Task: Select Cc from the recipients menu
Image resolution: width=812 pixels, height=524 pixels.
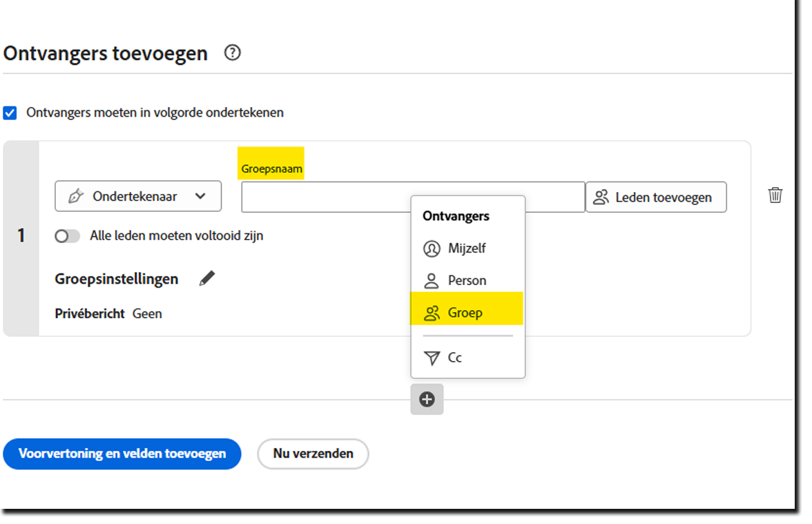Action: [x=456, y=358]
